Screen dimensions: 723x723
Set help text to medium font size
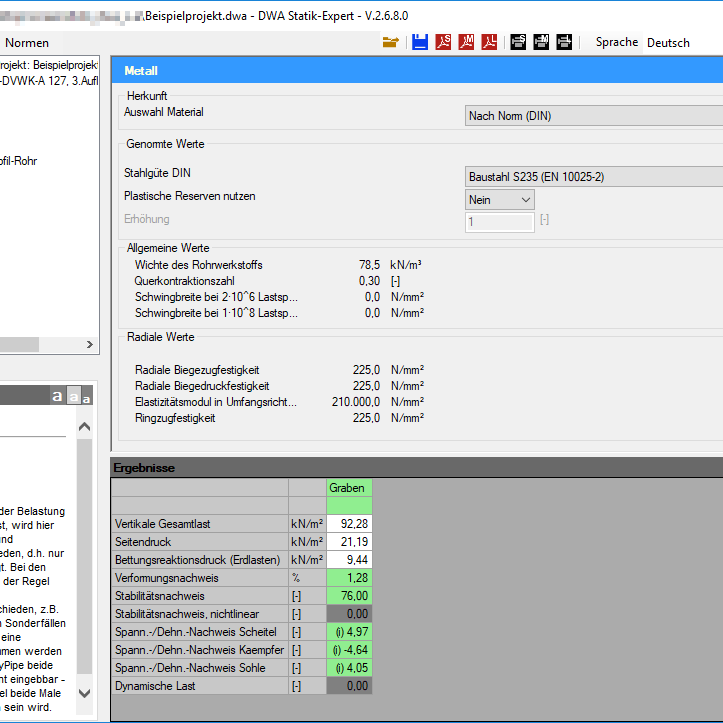(x=74, y=397)
